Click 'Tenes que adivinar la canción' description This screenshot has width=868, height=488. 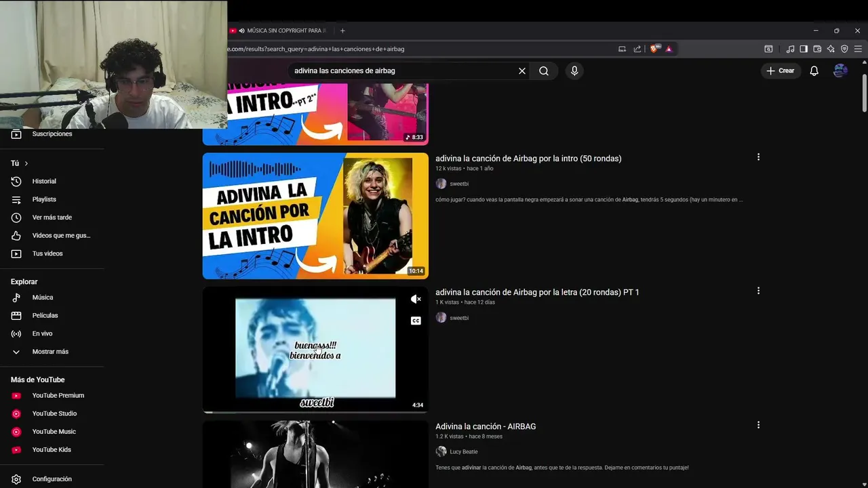(562, 468)
